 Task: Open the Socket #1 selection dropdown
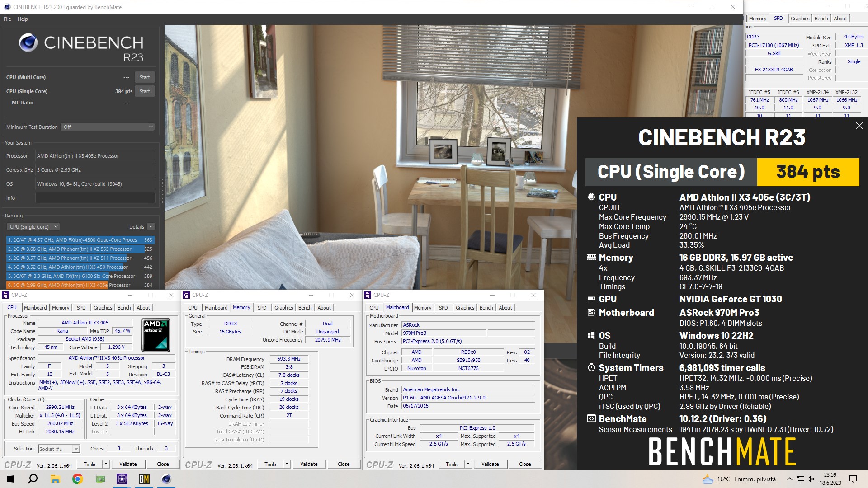(x=59, y=449)
